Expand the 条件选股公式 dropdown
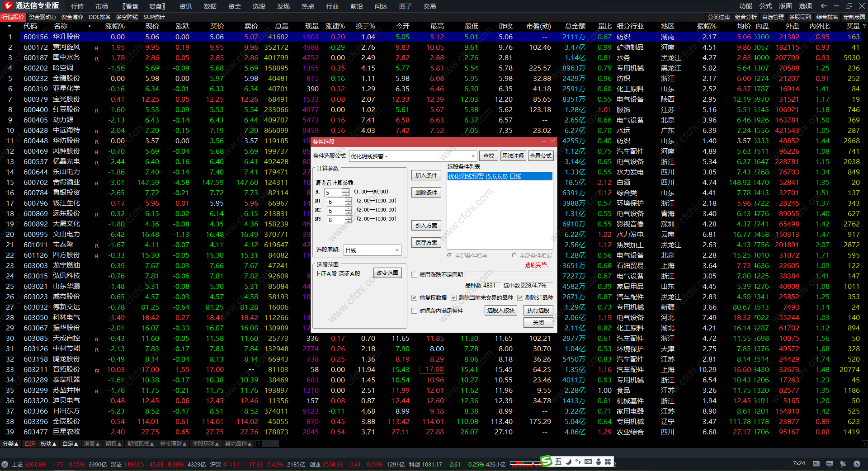The height and width of the screenshot is (471, 868). pos(473,156)
